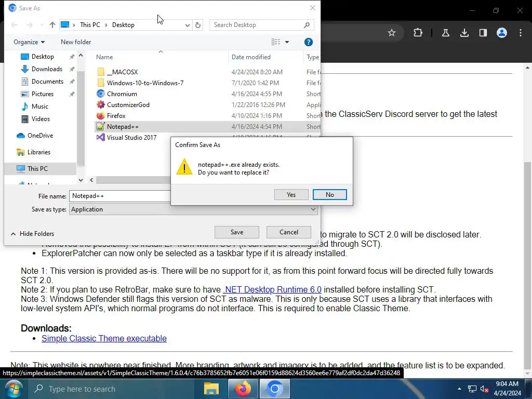Image resolution: width=532 pixels, height=399 pixels.
Task: Show hidden system tray icons
Action: [x=459, y=389]
